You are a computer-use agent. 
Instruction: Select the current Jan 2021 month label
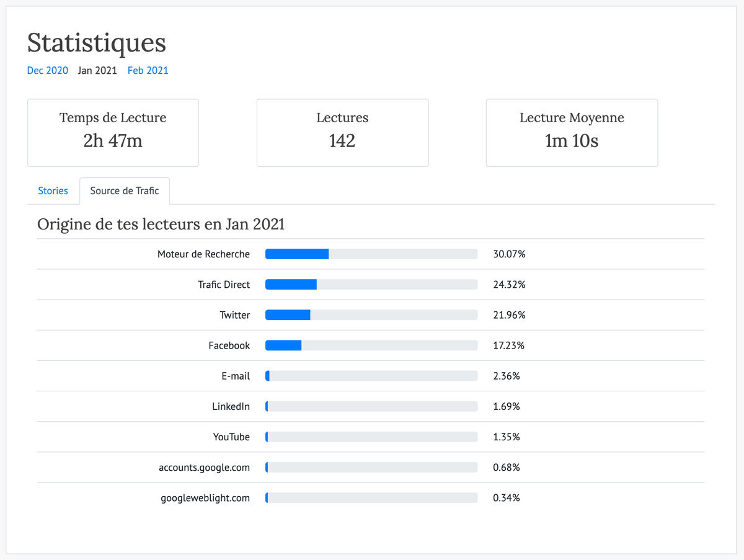click(97, 71)
